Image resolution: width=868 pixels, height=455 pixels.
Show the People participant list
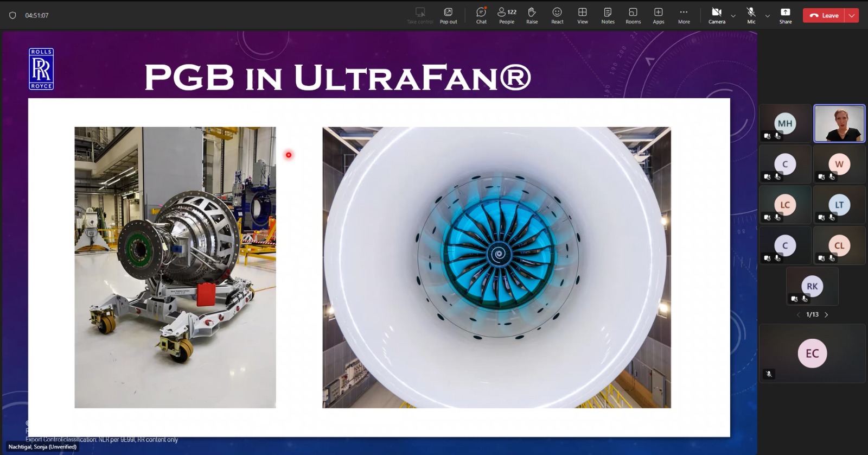tap(507, 15)
